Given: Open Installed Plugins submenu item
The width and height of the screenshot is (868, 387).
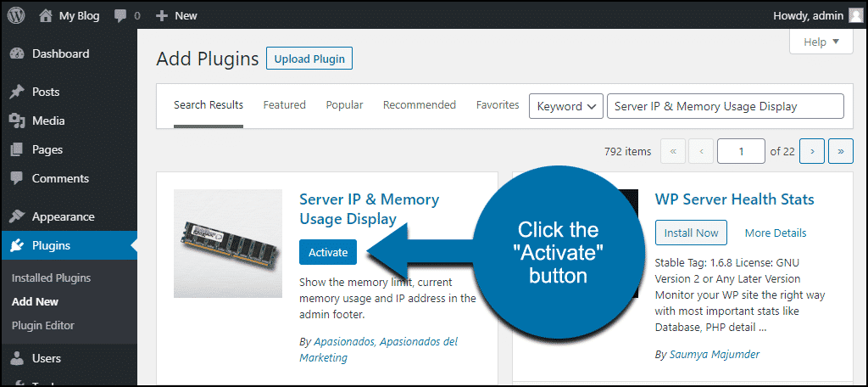Looking at the screenshot, I should point(51,278).
